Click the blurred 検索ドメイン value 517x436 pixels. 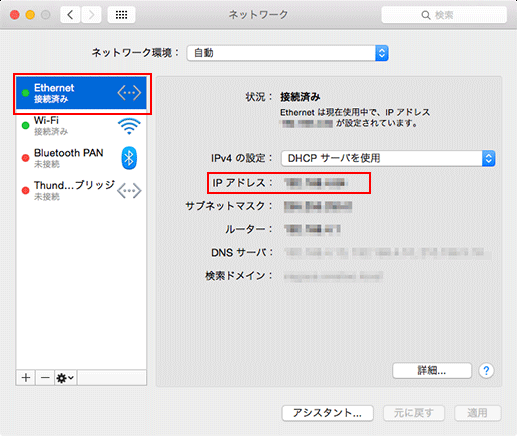[x=333, y=276]
